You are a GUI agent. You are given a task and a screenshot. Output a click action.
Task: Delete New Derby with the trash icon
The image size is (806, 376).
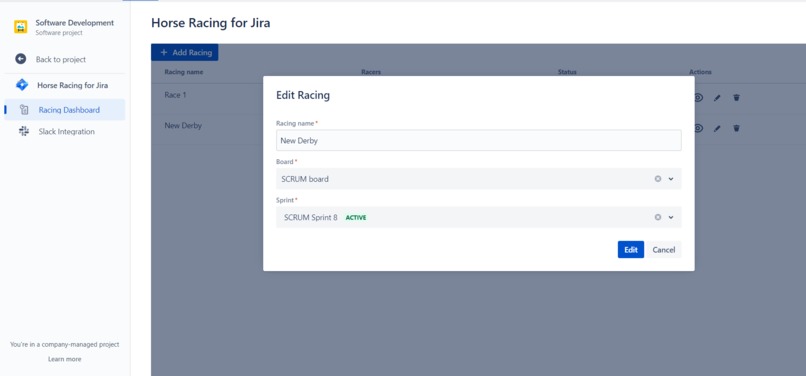(x=736, y=128)
